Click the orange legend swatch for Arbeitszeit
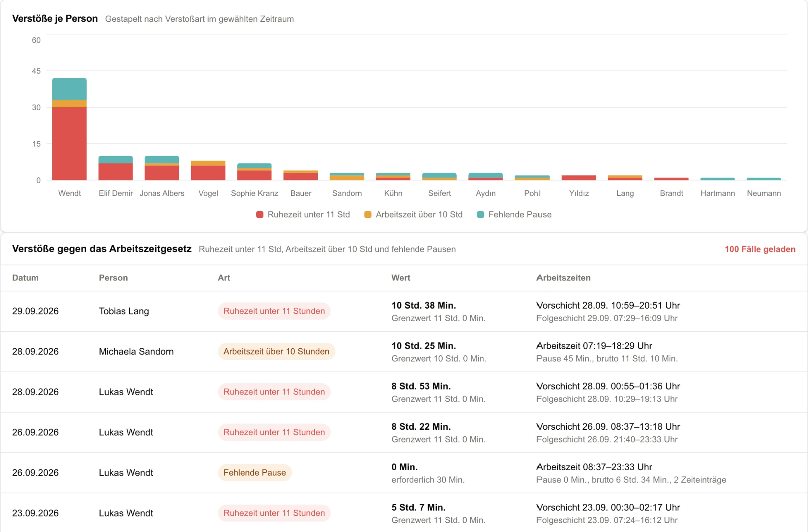The image size is (808, 532). (368, 214)
